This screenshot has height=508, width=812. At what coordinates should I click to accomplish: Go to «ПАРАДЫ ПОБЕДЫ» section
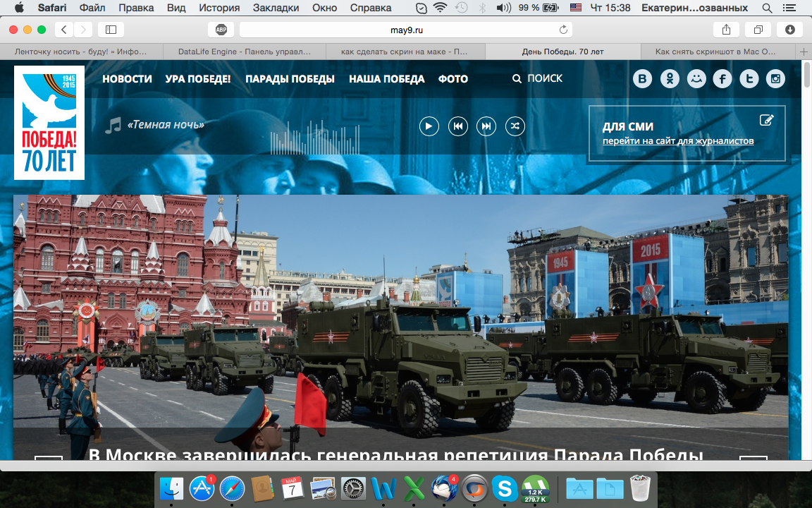pos(290,79)
